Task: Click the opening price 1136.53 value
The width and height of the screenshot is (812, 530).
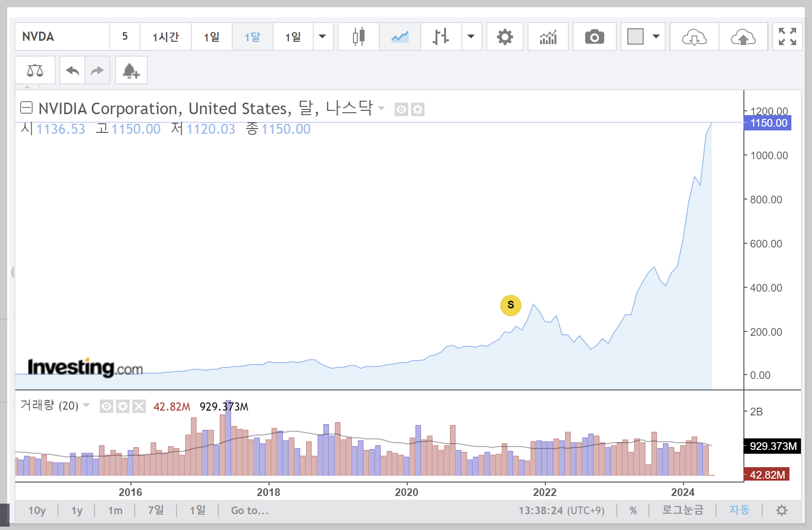Action: (60, 129)
